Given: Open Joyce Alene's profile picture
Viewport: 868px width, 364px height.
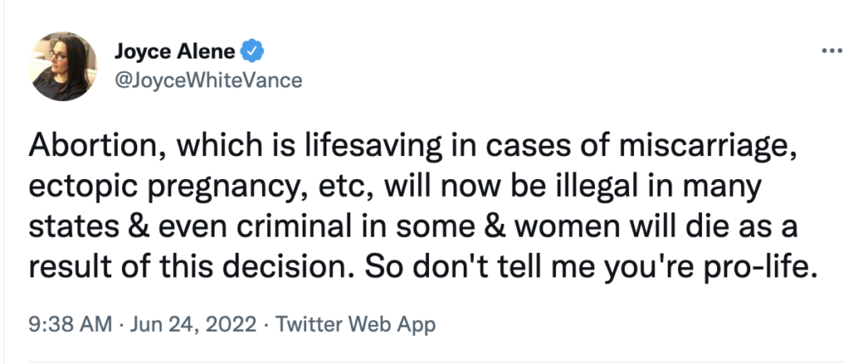Looking at the screenshot, I should pos(64,66).
